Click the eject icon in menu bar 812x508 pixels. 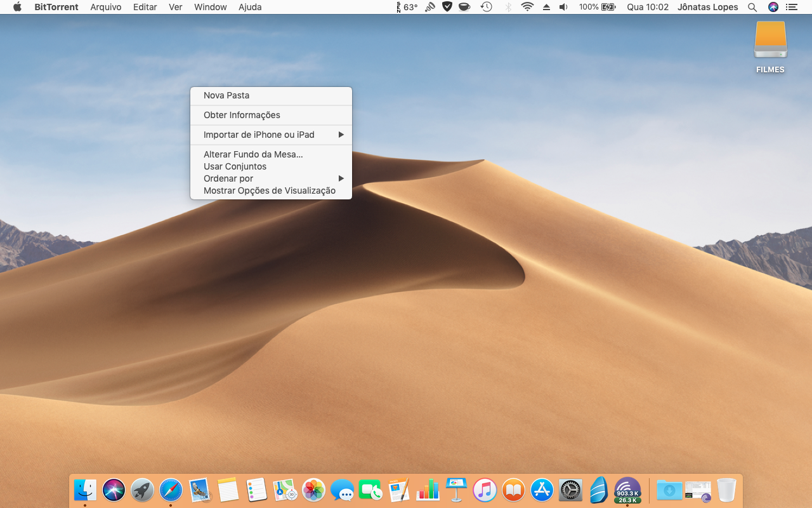[x=546, y=7]
